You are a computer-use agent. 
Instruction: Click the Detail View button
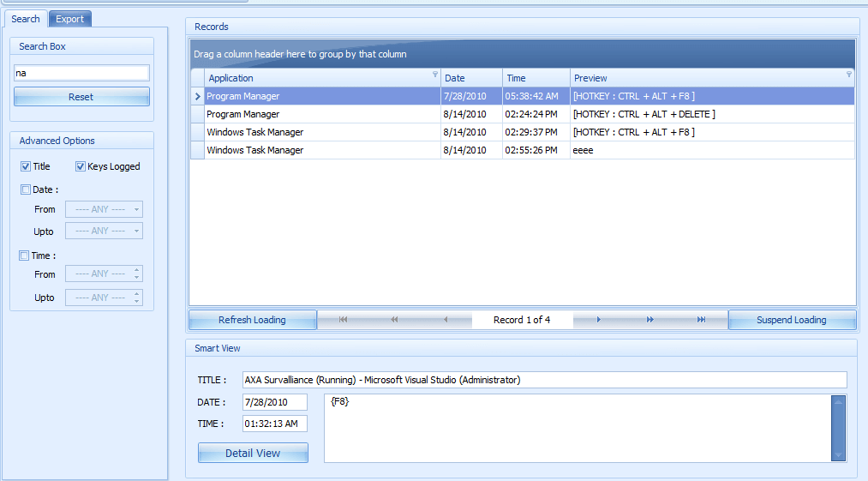[x=253, y=453]
